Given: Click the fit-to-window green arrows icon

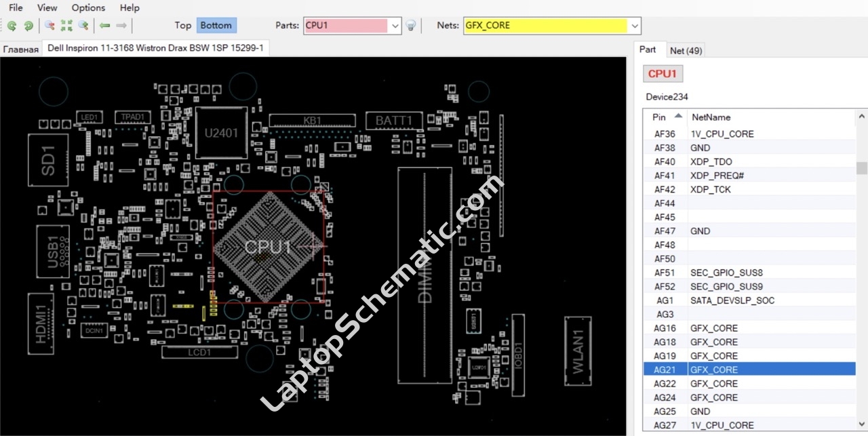Looking at the screenshot, I should 66,26.
